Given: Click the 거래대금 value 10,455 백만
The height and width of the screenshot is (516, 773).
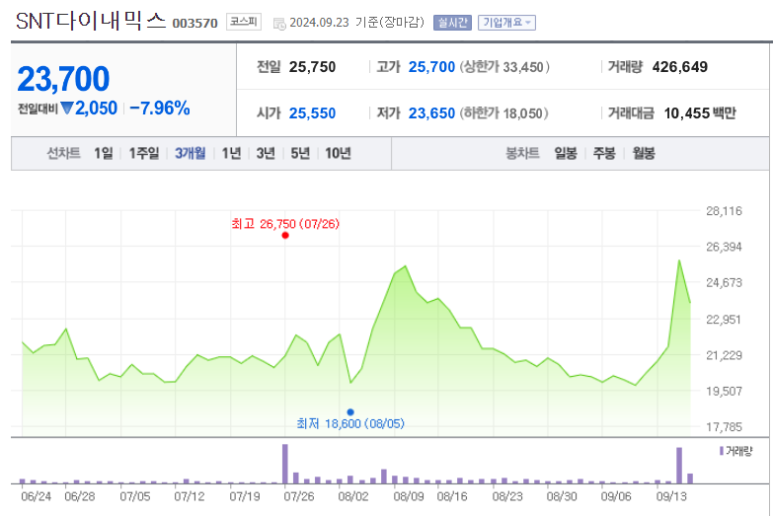Looking at the screenshot, I should coord(700,113).
